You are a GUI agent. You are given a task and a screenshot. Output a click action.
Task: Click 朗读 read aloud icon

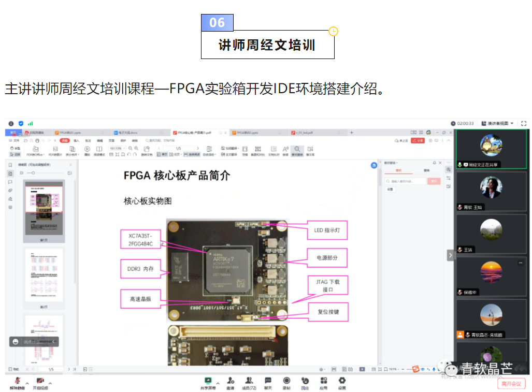click(x=285, y=151)
